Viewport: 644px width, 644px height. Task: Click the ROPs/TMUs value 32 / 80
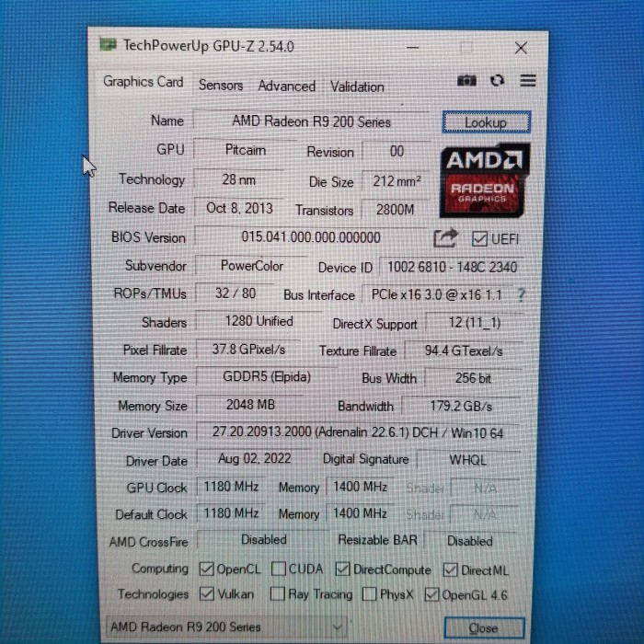236,293
